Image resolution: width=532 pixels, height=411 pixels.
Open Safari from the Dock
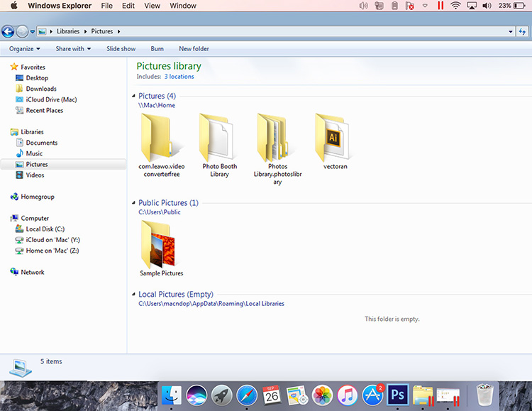[247, 395]
